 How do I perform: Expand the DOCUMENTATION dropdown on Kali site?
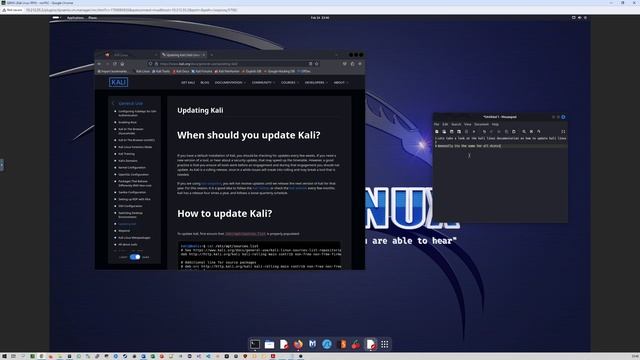pyautogui.click(x=230, y=82)
